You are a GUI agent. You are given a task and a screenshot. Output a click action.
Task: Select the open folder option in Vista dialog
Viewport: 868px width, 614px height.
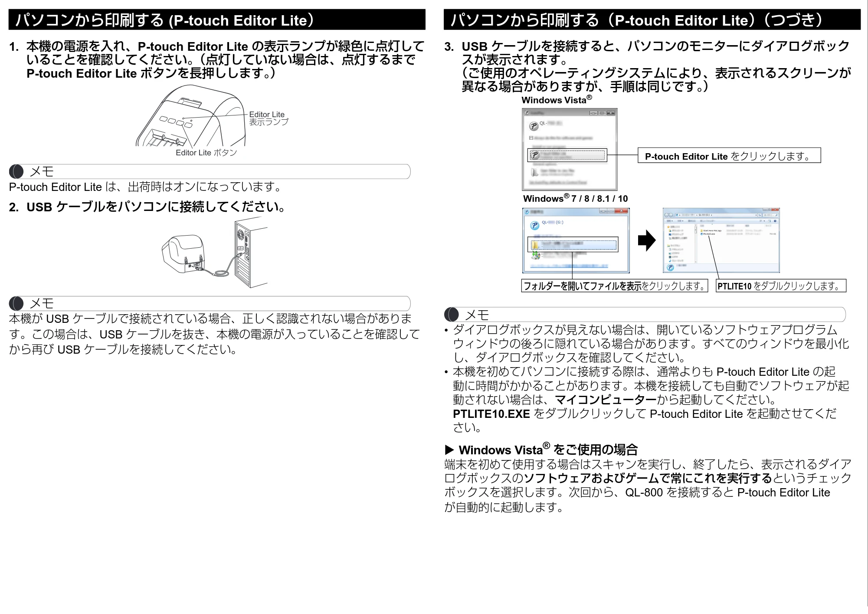pyautogui.click(x=553, y=172)
